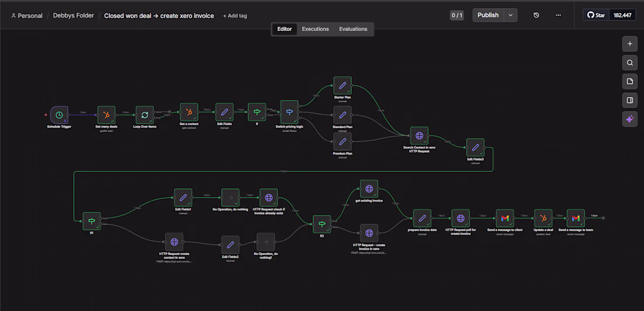
Task: Switch to the Editor tab
Action: click(x=285, y=29)
